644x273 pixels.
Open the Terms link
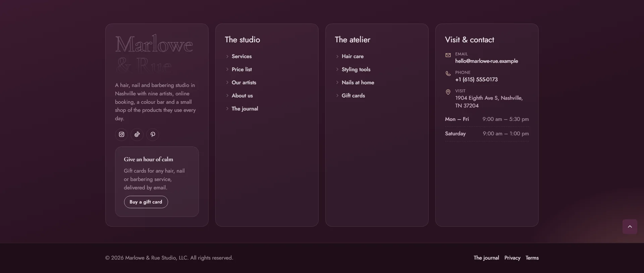click(532, 258)
